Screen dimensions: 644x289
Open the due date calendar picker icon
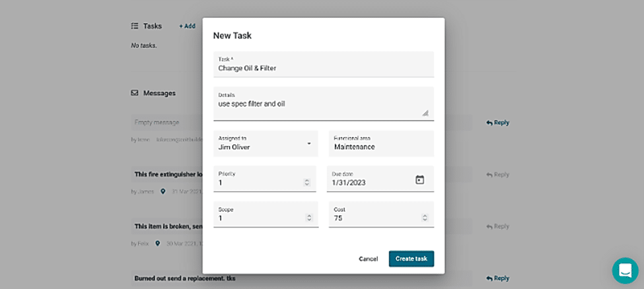(419, 180)
